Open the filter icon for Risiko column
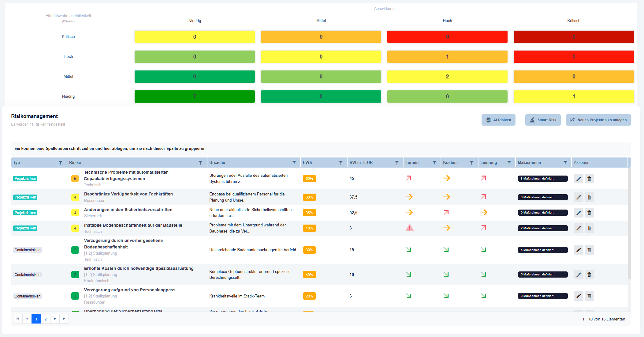 pos(201,163)
